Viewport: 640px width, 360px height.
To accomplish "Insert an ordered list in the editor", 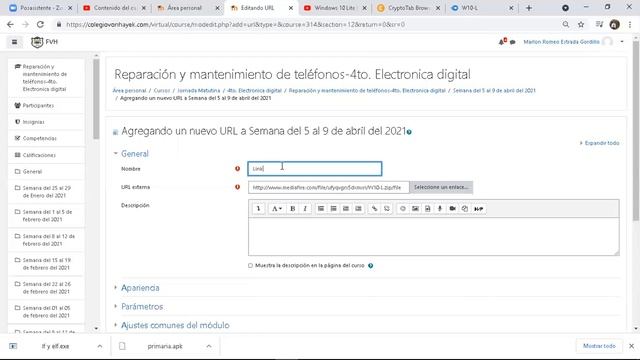I will 333,209.
